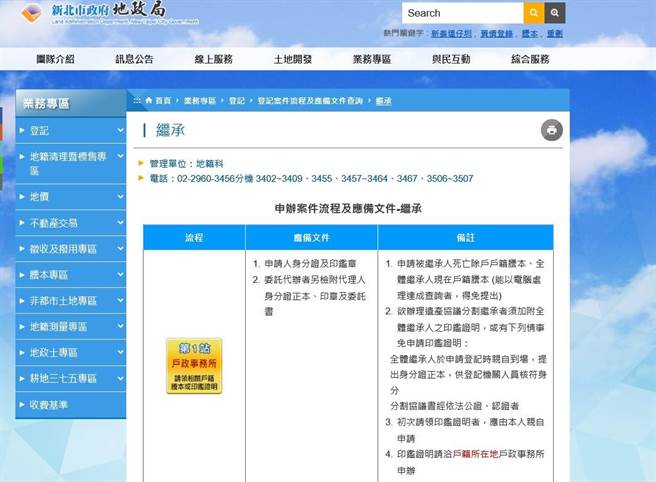Expand the 地政士專區 sidebar chevron
Image resolution: width=656 pixels, height=482 pixels.
120,352
